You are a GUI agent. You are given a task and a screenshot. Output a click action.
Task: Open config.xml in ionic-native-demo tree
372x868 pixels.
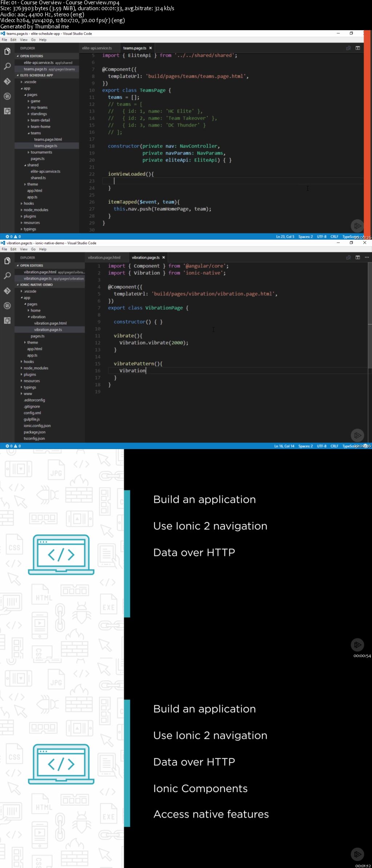[32, 413]
